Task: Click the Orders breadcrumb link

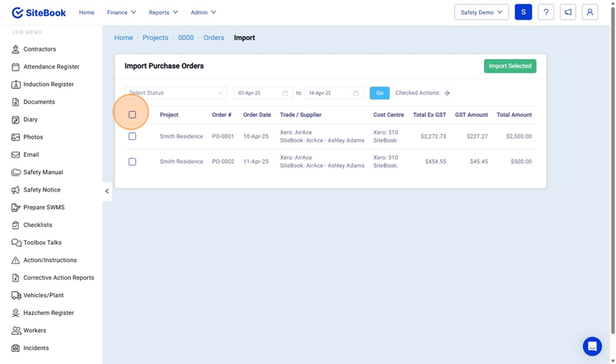Action: pyautogui.click(x=214, y=38)
